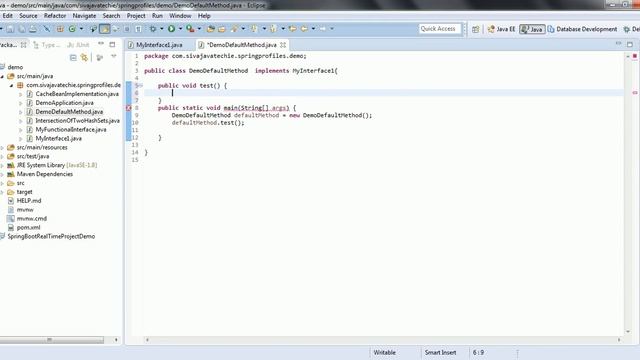Click the Next Annotation icon
The width and height of the screenshot is (640, 360).
[x=254, y=29]
